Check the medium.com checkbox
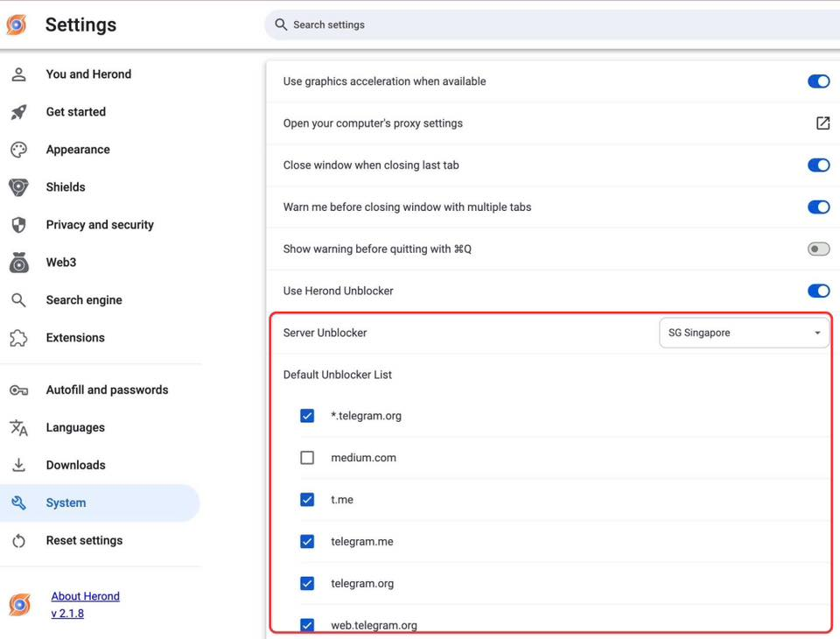Image resolution: width=840 pixels, height=639 pixels. (307, 458)
